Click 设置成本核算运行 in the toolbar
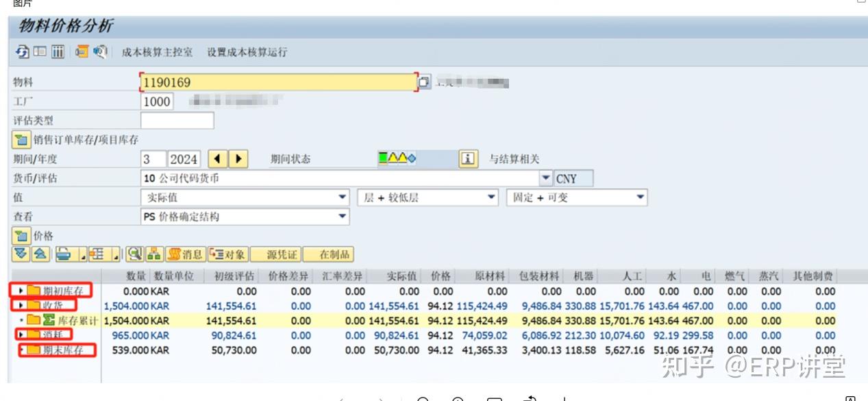This screenshot has width=868, height=401. 246,51
